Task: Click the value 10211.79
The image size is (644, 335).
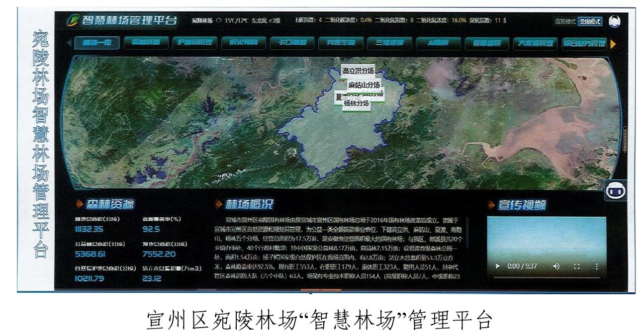Action: [90, 279]
